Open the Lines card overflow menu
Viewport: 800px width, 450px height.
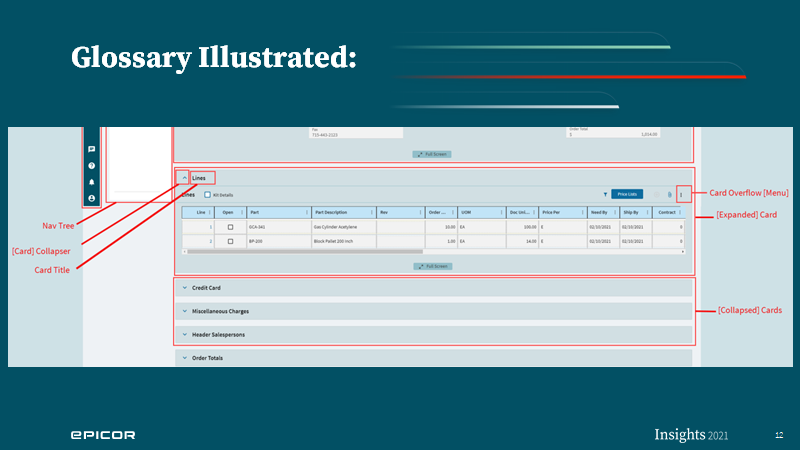click(681, 194)
